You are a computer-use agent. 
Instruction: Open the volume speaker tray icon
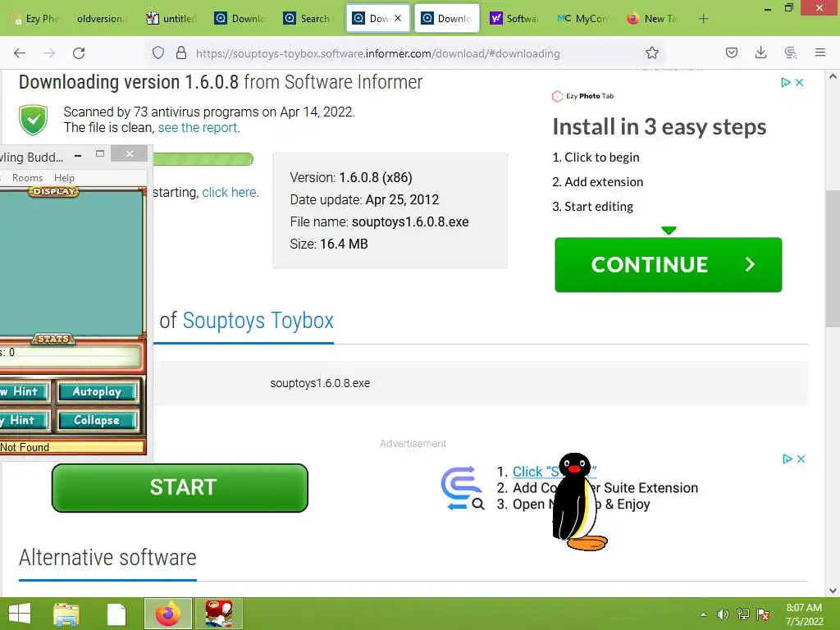[723, 614]
